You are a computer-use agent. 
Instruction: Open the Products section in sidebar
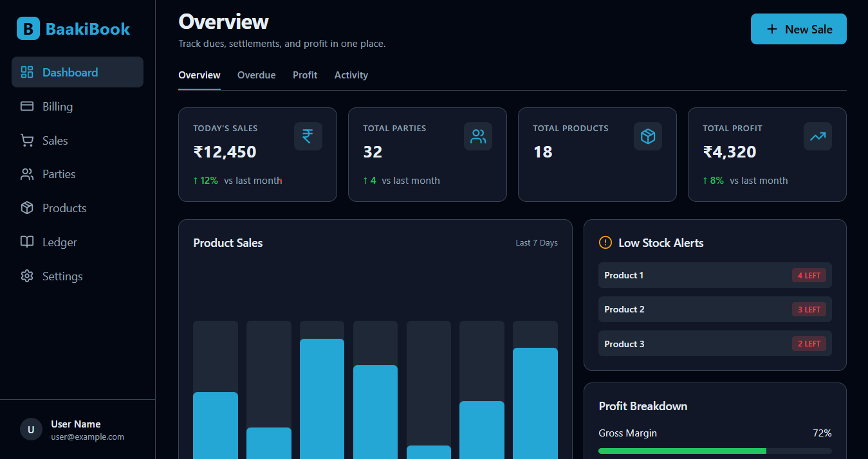pyautogui.click(x=64, y=208)
